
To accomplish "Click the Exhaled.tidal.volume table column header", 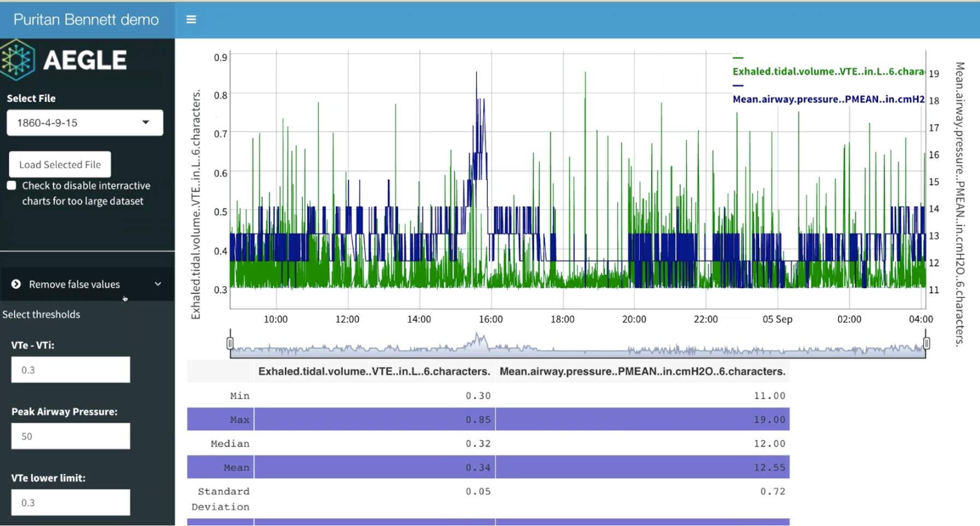I will [374, 371].
